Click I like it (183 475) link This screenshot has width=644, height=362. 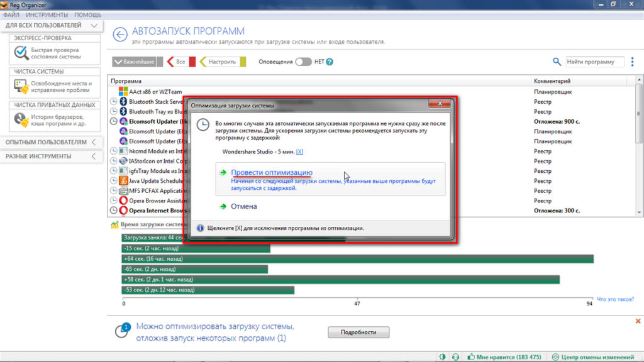point(509,357)
